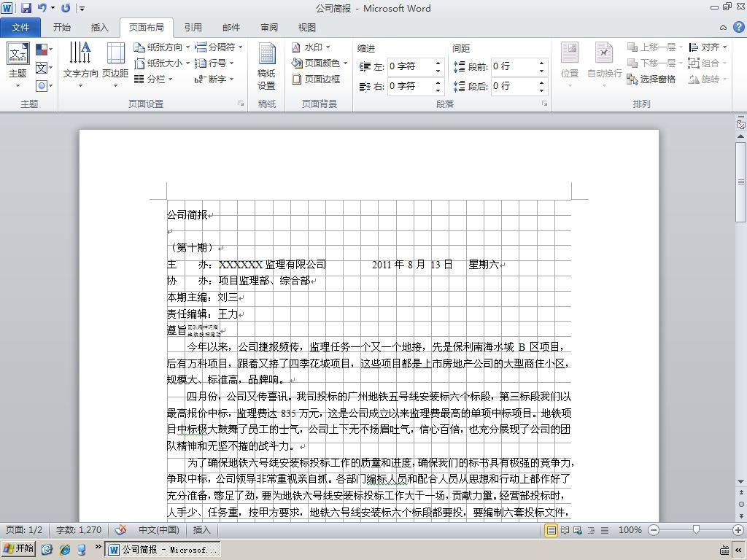Click the Page Borders (页面边框) button

(x=316, y=79)
